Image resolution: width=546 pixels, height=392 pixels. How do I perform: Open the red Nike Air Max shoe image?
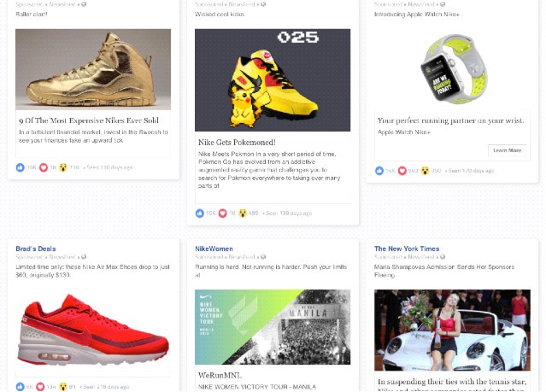93,328
